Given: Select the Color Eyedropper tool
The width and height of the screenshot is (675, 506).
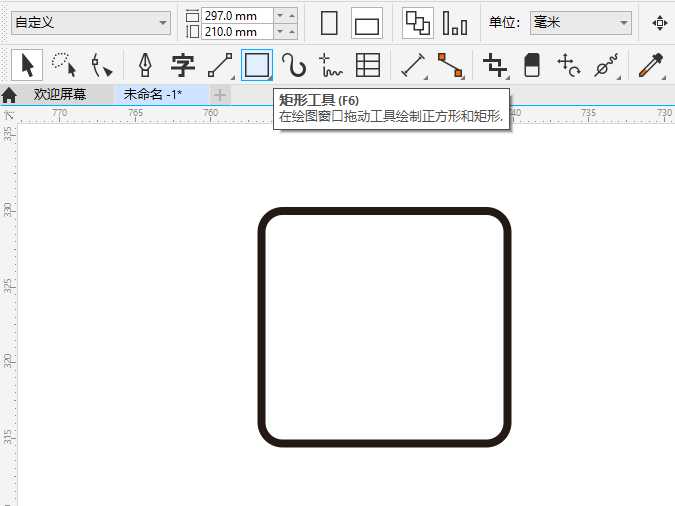Looking at the screenshot, I should [652, 65].
